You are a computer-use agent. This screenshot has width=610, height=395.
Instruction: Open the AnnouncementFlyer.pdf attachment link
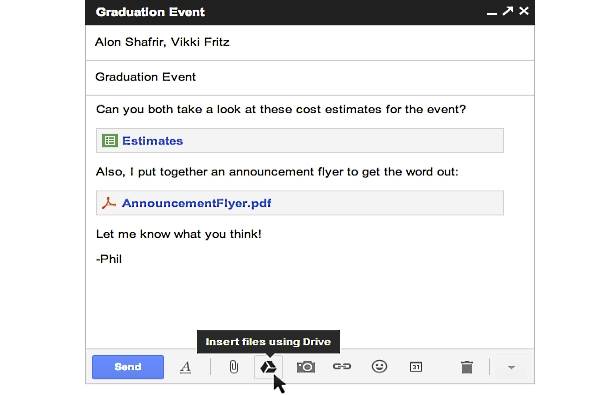[196, 203]
